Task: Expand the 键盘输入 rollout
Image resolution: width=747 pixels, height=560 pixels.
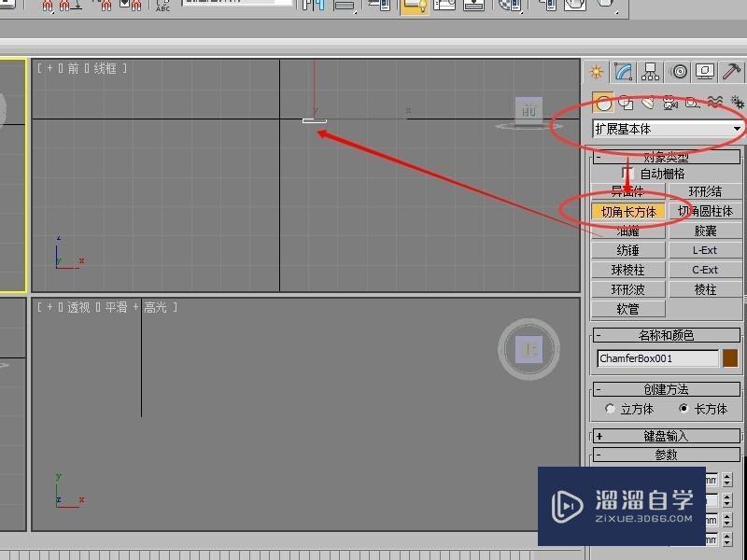Action: (x=667, y=436)
